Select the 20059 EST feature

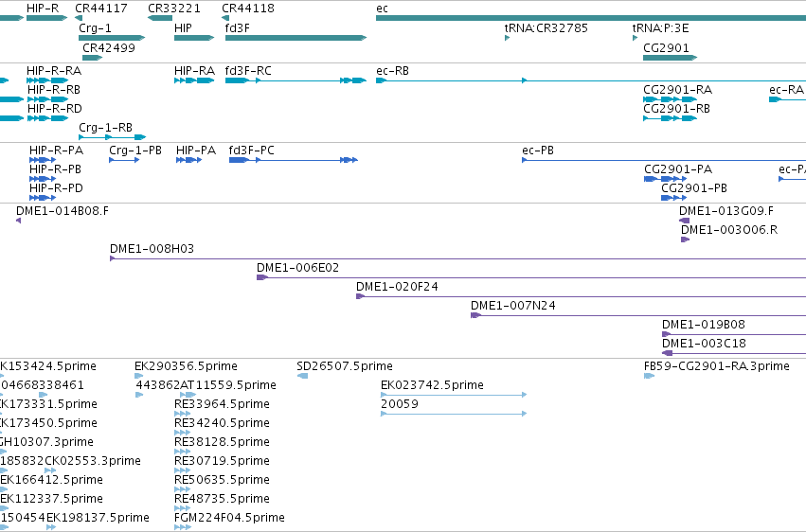click(x=454, y=414)
